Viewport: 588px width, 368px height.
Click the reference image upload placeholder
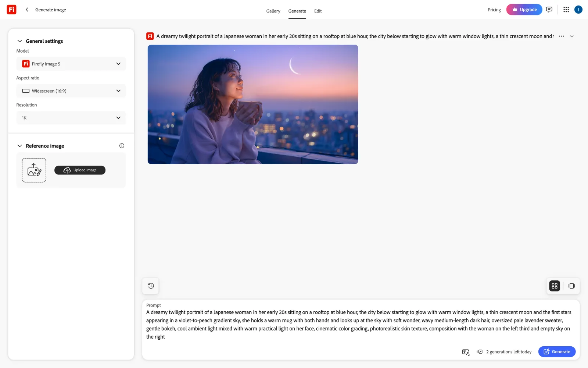34,170
